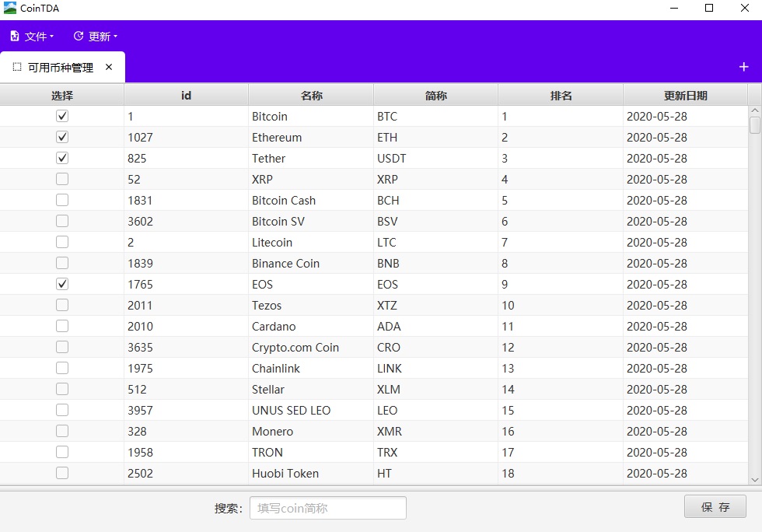Select the USDT abbreviation cell
Viewport: 762px width, 532px height.
[436, 158]
